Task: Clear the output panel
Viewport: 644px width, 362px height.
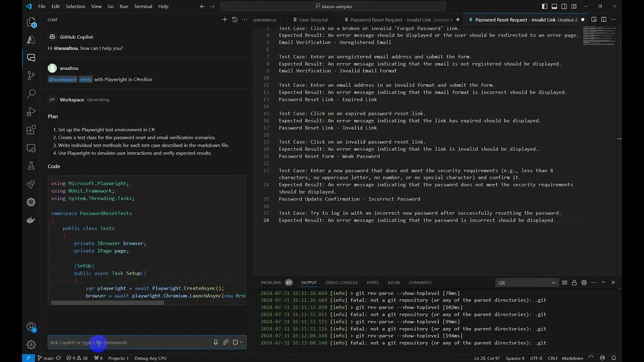Action: click(565, 283)
